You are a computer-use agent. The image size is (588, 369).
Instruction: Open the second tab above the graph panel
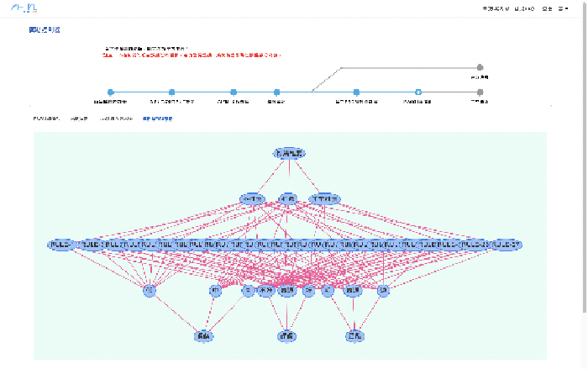click(79, 119)
